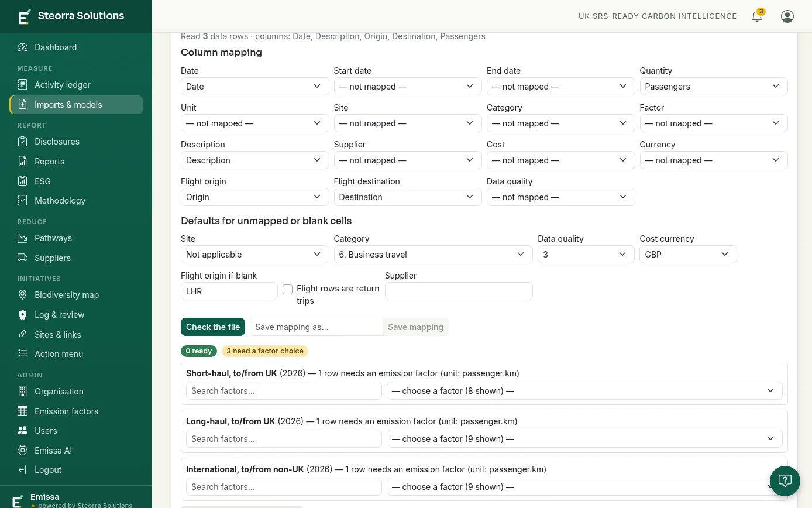
Task: Click the default Supplier text field
Action: click(x=459, y=291)
